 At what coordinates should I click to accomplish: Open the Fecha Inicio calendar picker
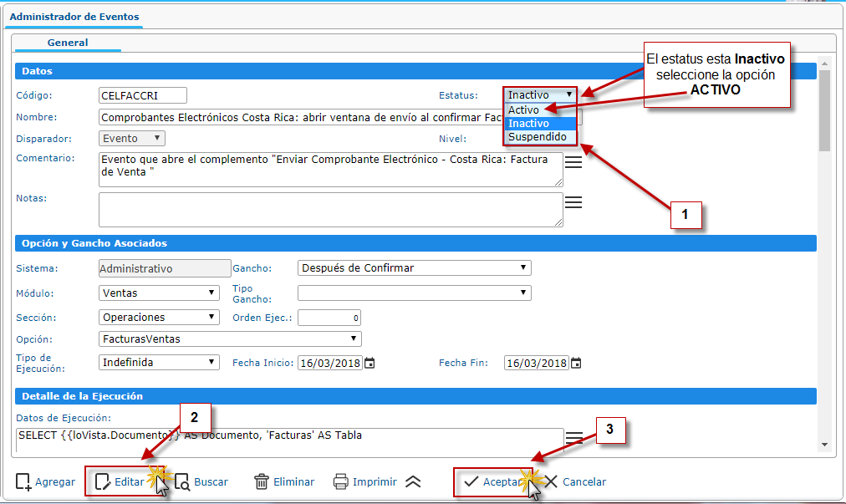point(369,363)
